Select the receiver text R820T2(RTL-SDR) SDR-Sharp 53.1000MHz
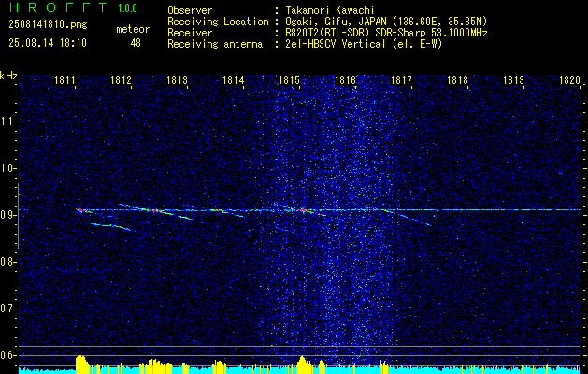 tap(386, 33)
